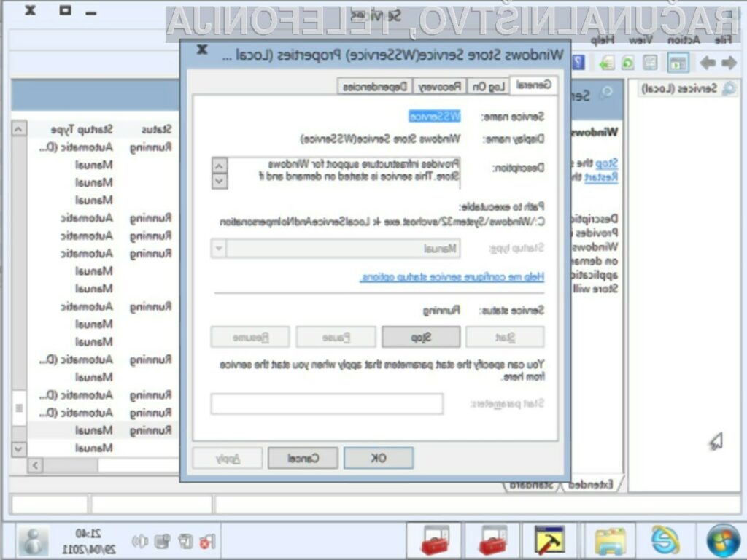Click the services list scroll-down arrow
Screen dimensions: 747x560
[19, 449]
